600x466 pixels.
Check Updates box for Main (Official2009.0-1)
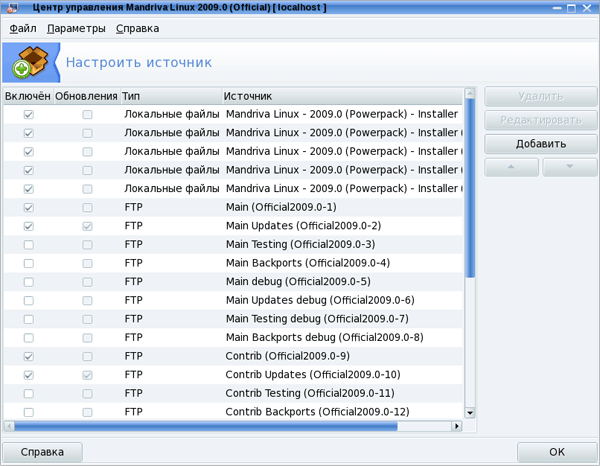(x=87, y=207)
